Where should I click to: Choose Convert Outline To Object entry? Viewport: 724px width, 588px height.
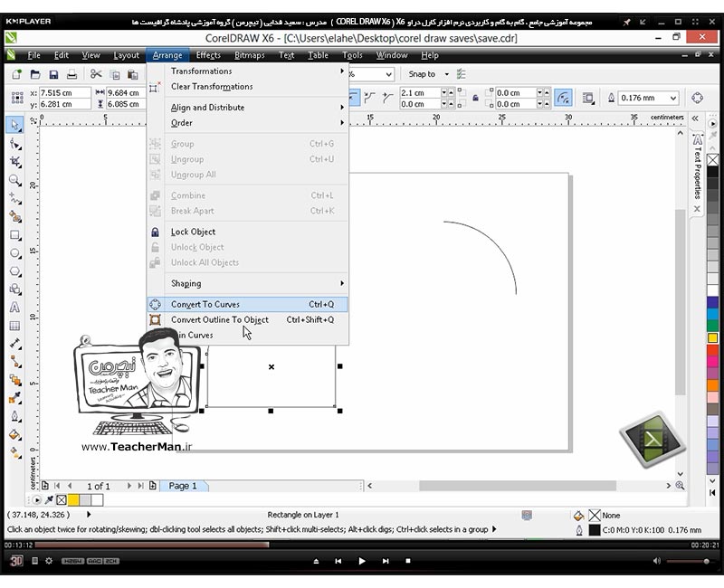click(x=247, y=319)
